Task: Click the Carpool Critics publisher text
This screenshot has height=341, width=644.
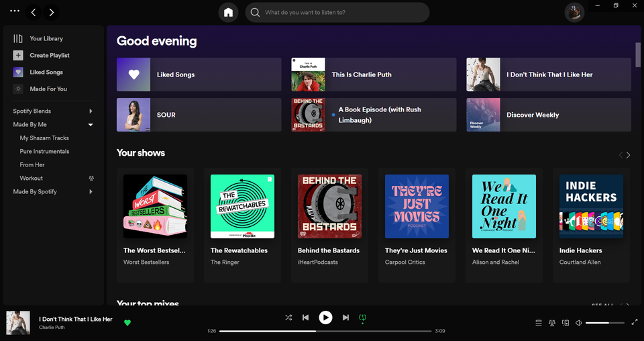Action: pos(405,262)
